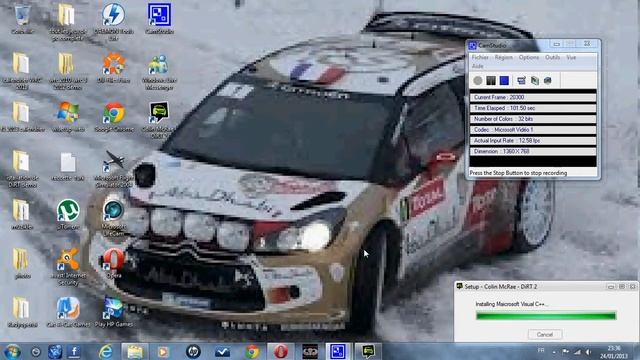Select the CamStudio desktop shortcut
Screen dimensions: 640x360
point(159,18)
